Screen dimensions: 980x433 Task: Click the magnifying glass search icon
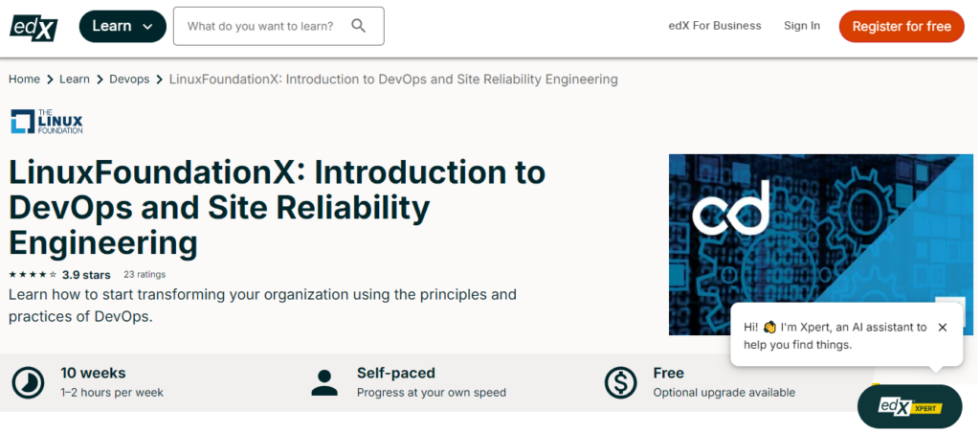[x=358, y=26]
